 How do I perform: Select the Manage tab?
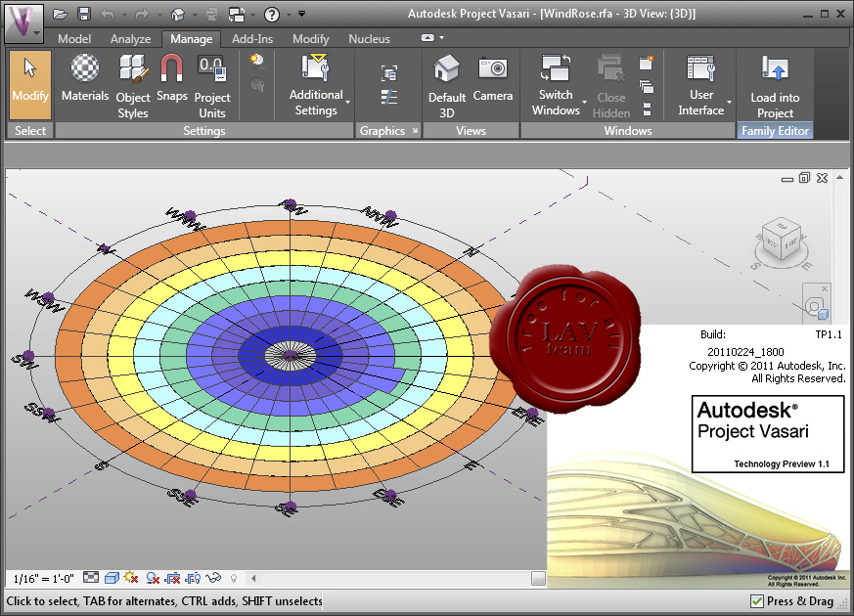(191, 39)
